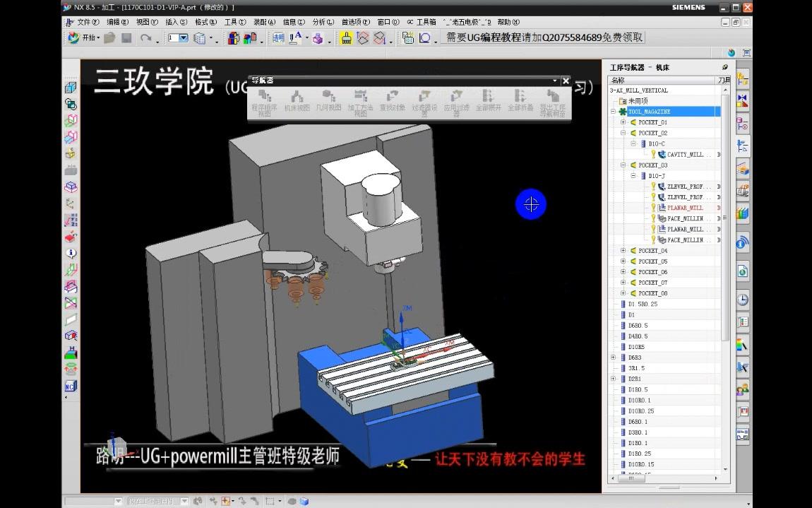Close the 导航器 floating toolbar
Image resolution: width=812 pixels, height=508 pixels.
click(x=566, y=81)
